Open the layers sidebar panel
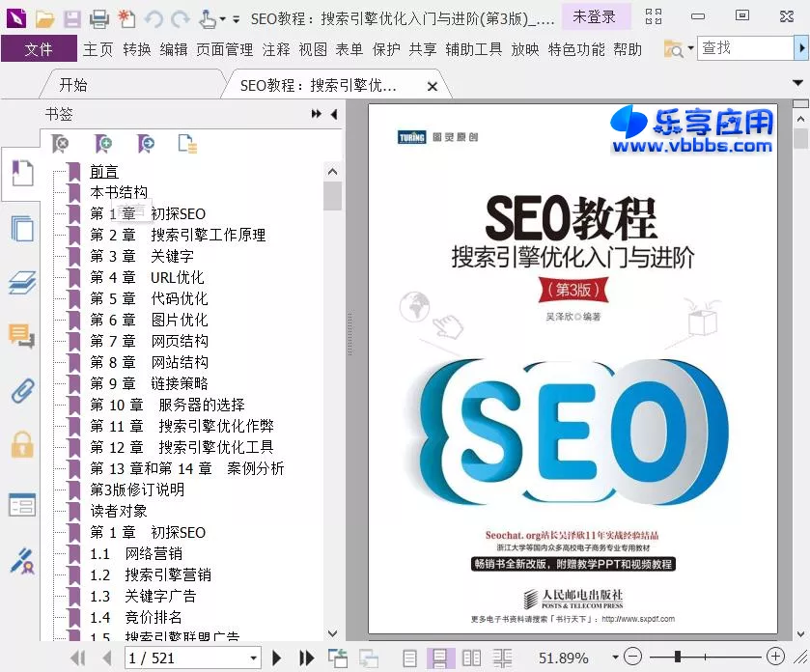Image resolution: width=810 pixels, height=672 pixels. click(x=22, y=282)
